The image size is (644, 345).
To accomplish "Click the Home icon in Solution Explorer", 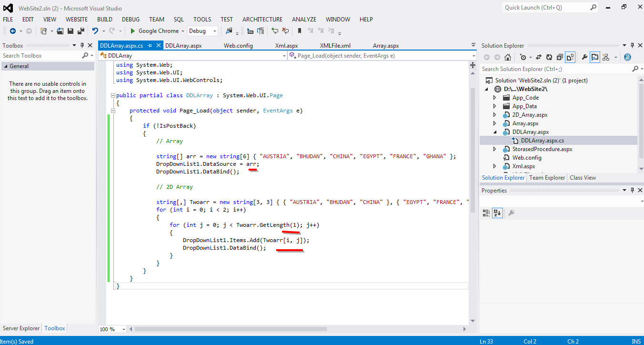I will click(507, 57).
